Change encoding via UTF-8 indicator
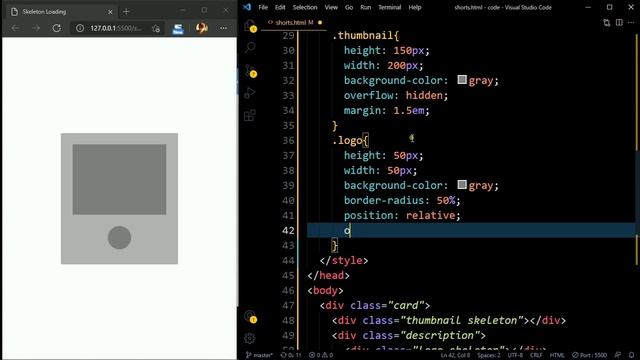The image size is (640, 360). [x=515, y=355]
